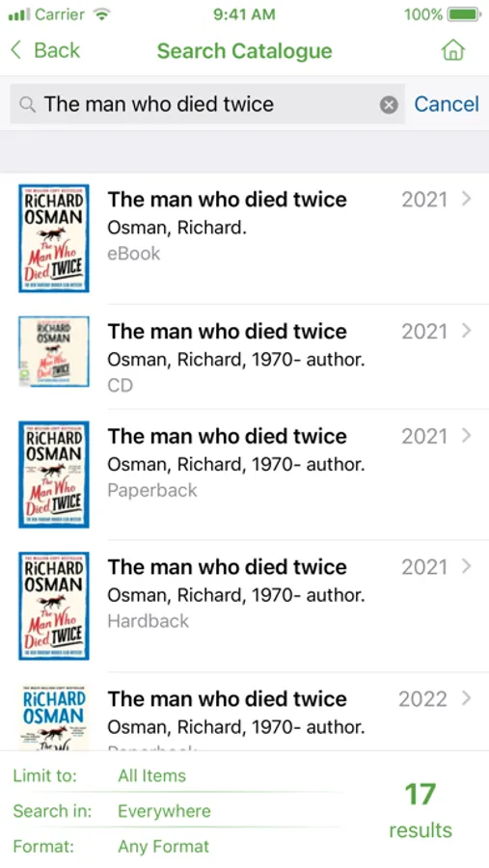Cancel the catalogue search
This screenshot has width=489, height=868.
click(x=447, y=104)
